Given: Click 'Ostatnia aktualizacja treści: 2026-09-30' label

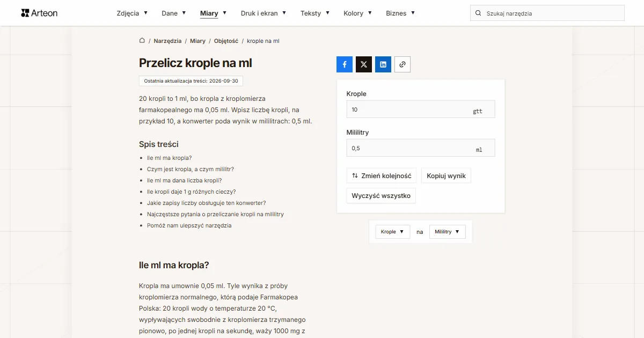Looking at the screenshot, I should [191, 80].
